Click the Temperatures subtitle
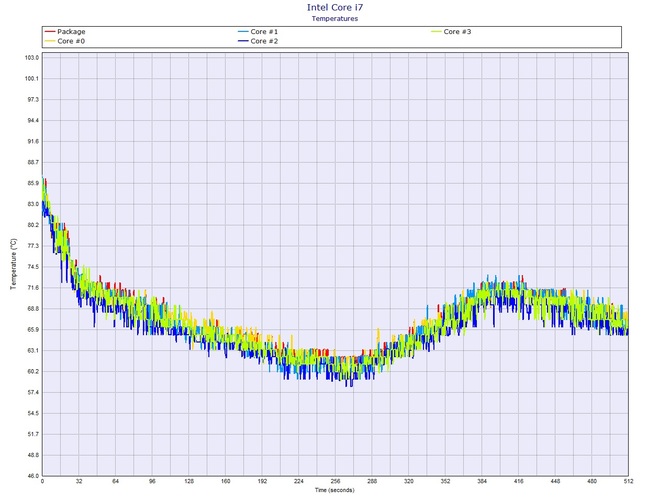The width and height of the screenshot is (670, 502). click(335, 18)
